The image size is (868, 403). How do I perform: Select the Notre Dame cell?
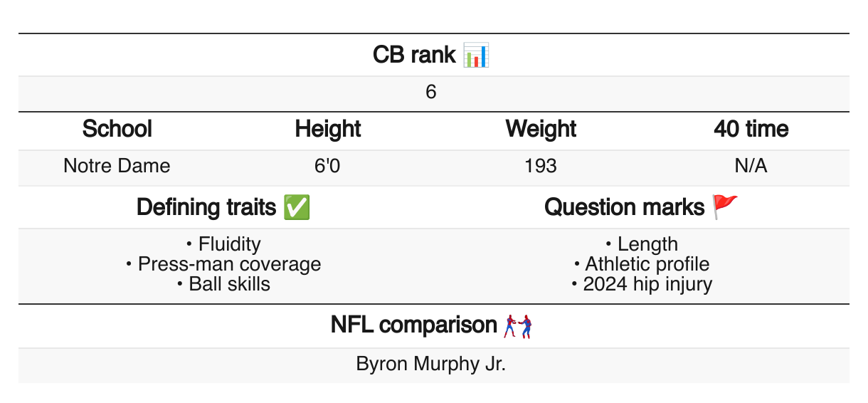coord(117,166)
